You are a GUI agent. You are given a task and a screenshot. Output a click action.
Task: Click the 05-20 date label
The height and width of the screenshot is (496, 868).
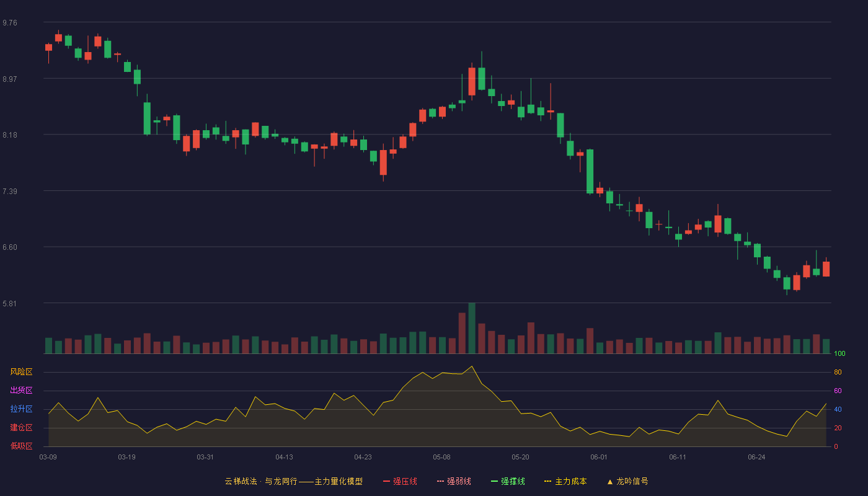(520, 457)
